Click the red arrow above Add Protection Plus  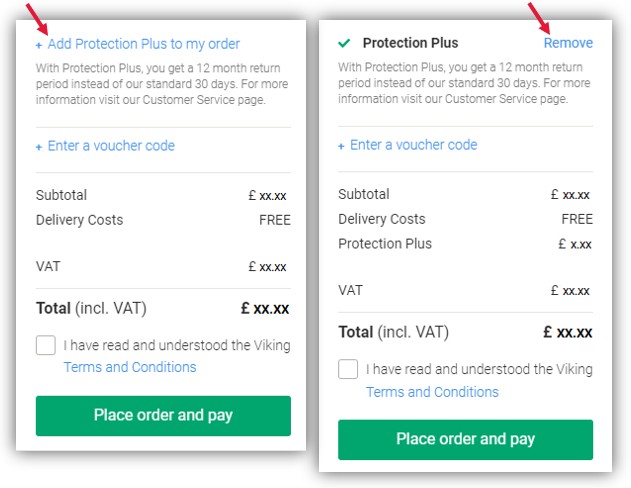click(36, 17)
